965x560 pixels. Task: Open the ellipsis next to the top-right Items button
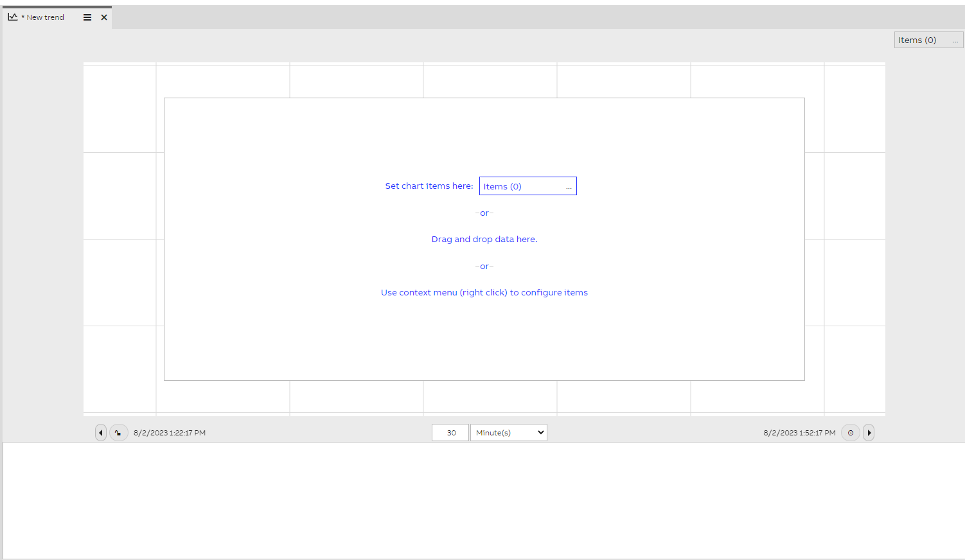955,40
